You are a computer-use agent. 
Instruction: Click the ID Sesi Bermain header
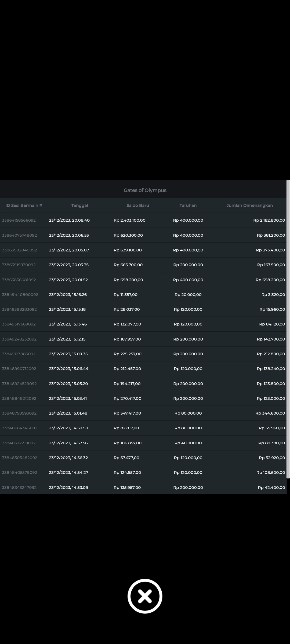24,206
